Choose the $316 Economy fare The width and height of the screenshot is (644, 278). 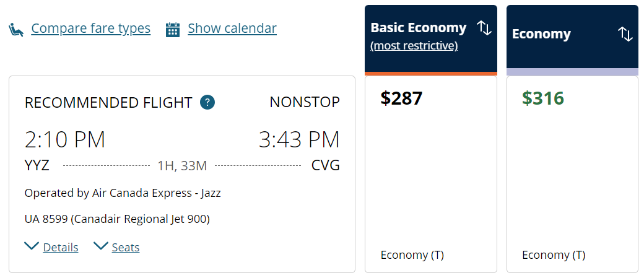point(543,98)
